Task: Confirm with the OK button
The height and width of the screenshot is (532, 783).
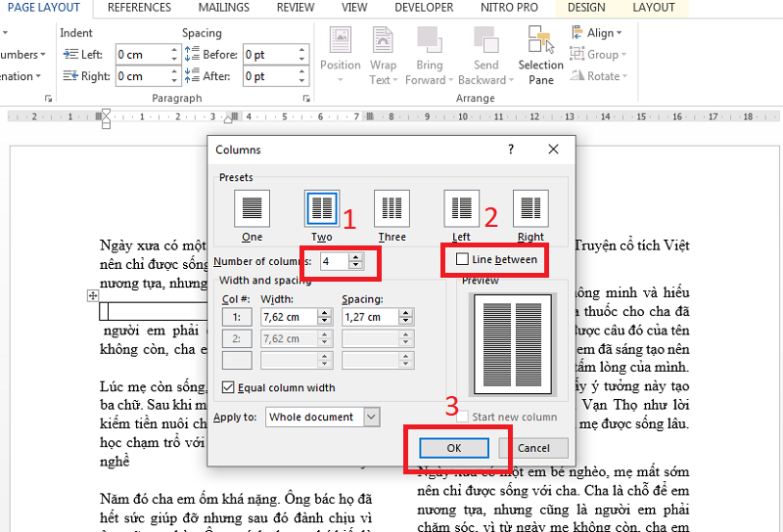Action: coord(454,448)
